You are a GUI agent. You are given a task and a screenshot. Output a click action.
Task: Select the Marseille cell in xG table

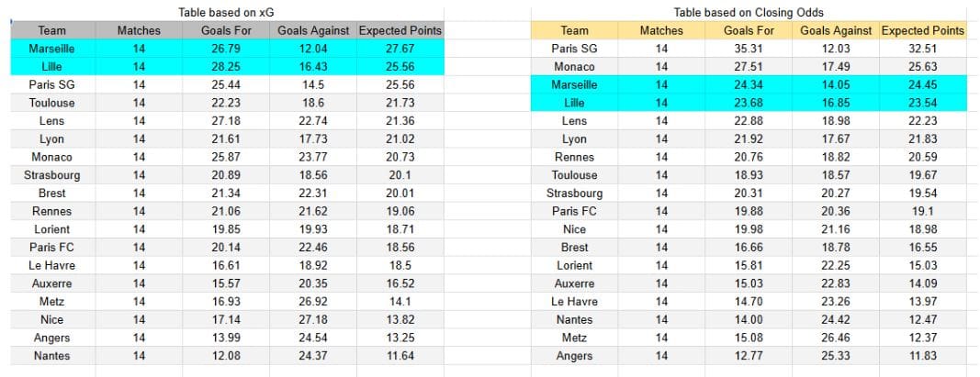click(x=52, y=49)
